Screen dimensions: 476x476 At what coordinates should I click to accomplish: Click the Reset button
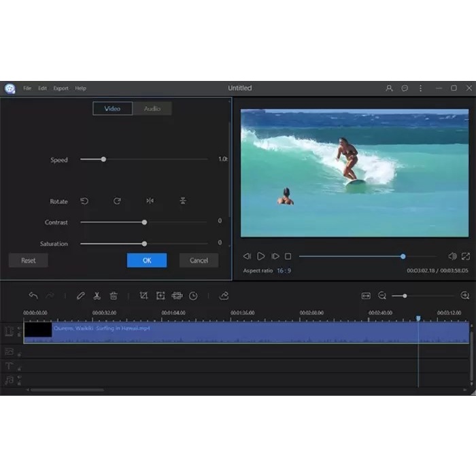(x=29, y=260)
